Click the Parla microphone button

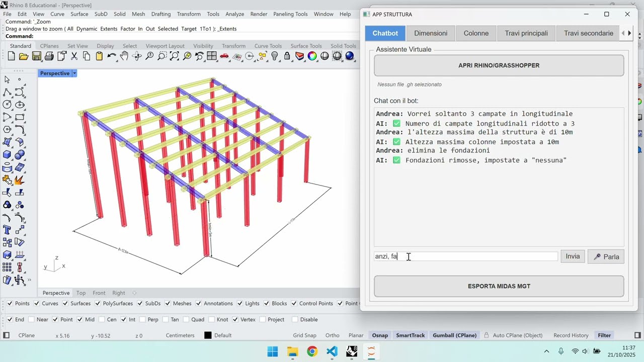[x=606, y=256]
